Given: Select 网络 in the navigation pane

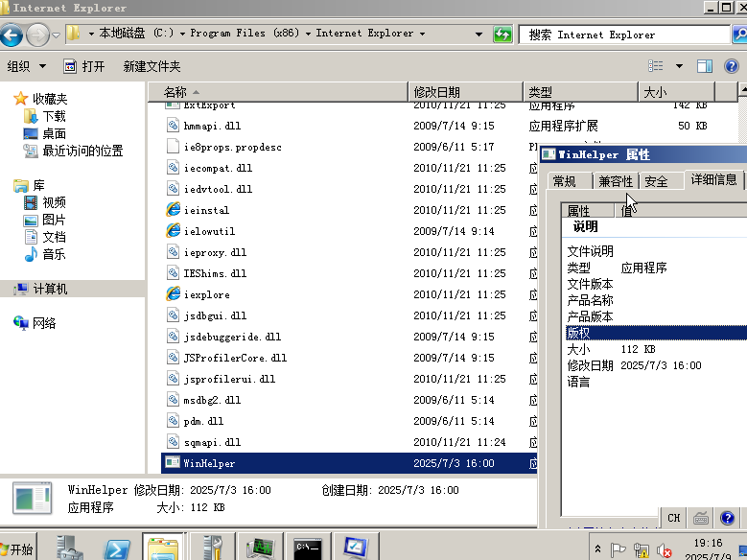Looking at the screenshot, I should point(44,323).
